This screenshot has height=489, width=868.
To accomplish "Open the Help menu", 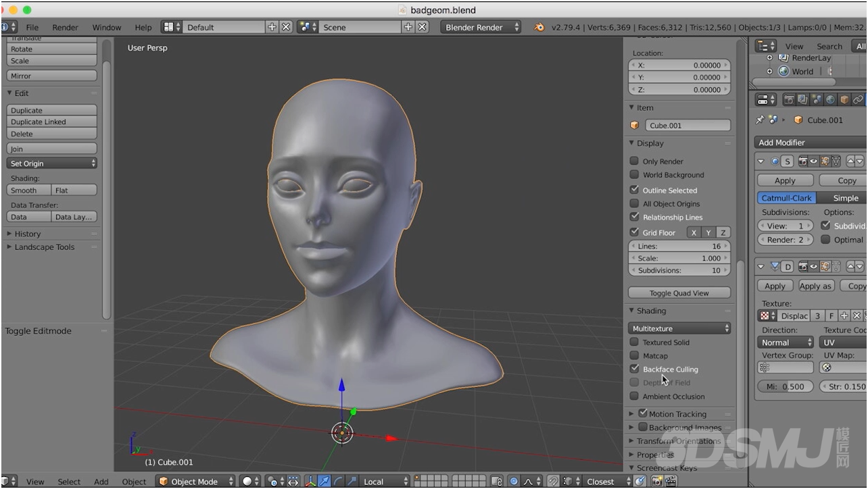I will click(143, 28).
